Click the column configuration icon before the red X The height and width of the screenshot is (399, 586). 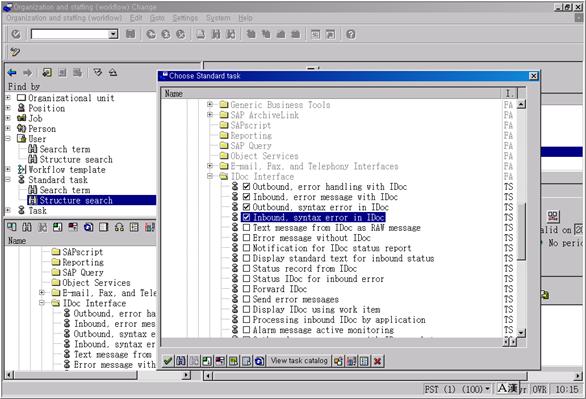point(364,361)
